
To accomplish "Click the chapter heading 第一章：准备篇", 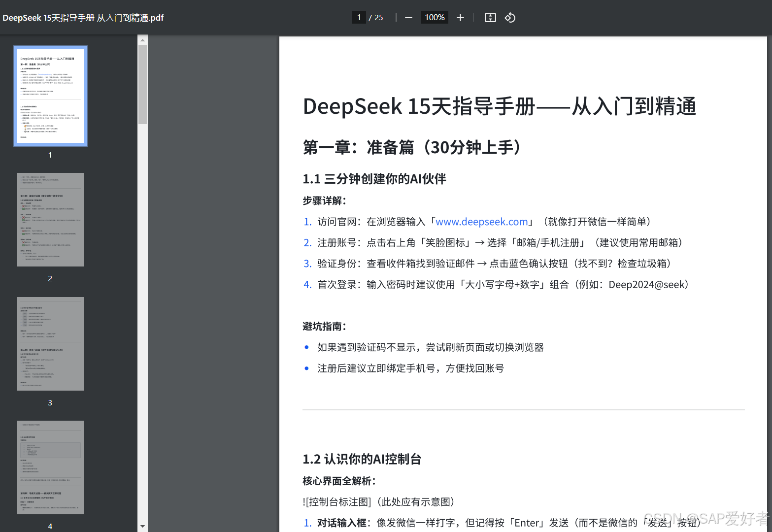I will click(413, 147).
